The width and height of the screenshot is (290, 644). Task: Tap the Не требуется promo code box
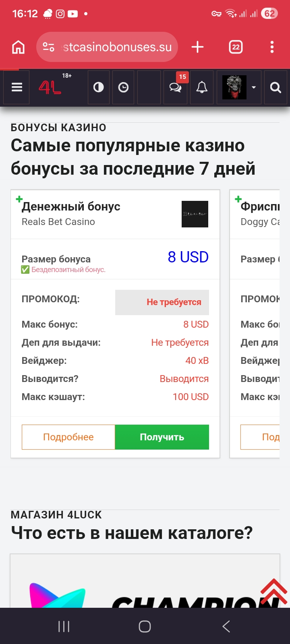point(162,302)
